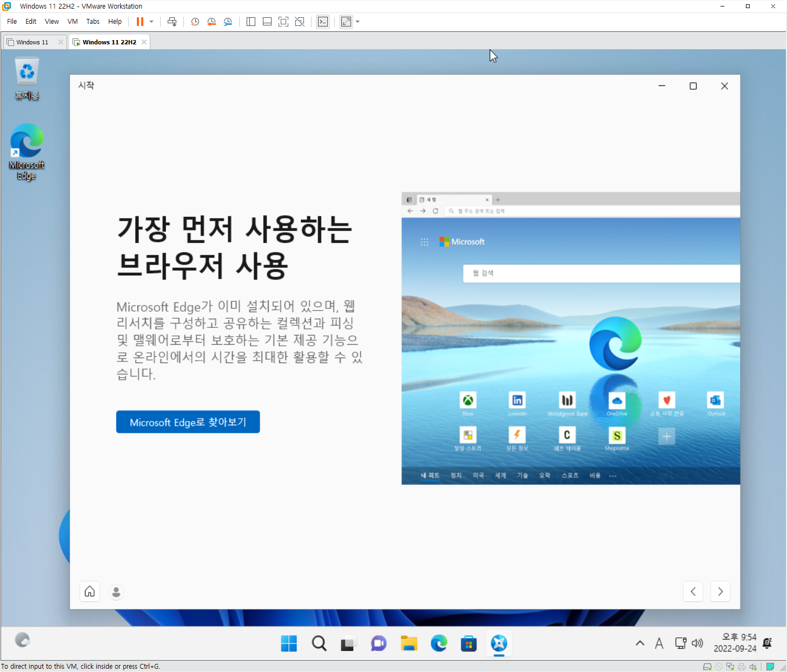
Task: Open the Chat app on taskbar
Action: tap(379, 643)
